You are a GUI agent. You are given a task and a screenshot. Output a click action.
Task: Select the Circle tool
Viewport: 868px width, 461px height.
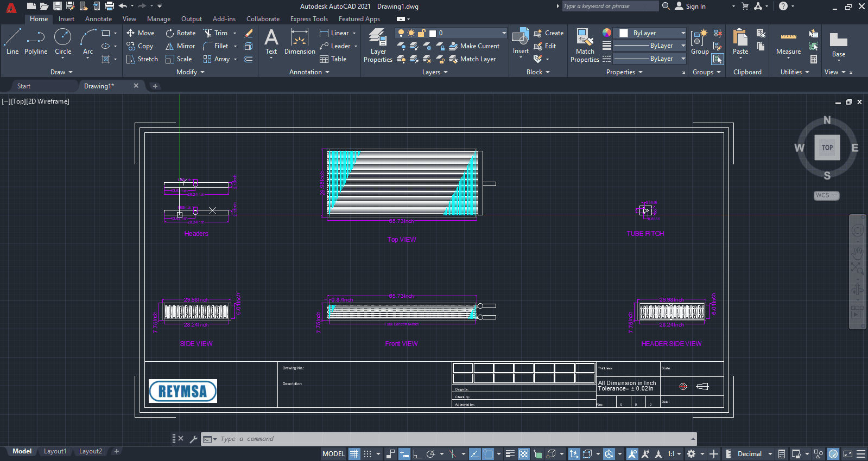pos(63,42)
